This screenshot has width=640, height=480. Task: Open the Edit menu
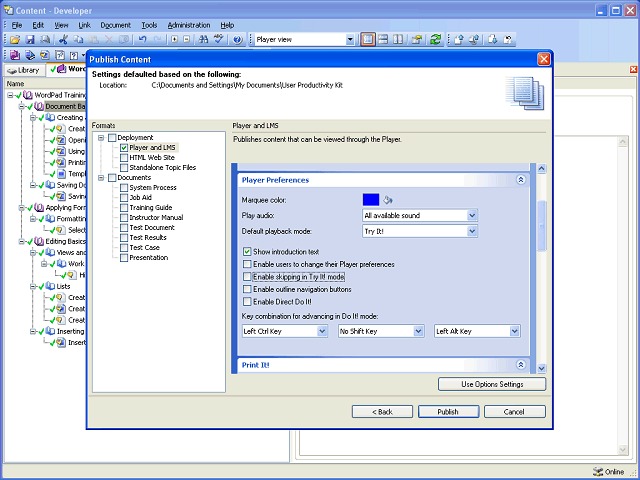click(x=38, y=25)
